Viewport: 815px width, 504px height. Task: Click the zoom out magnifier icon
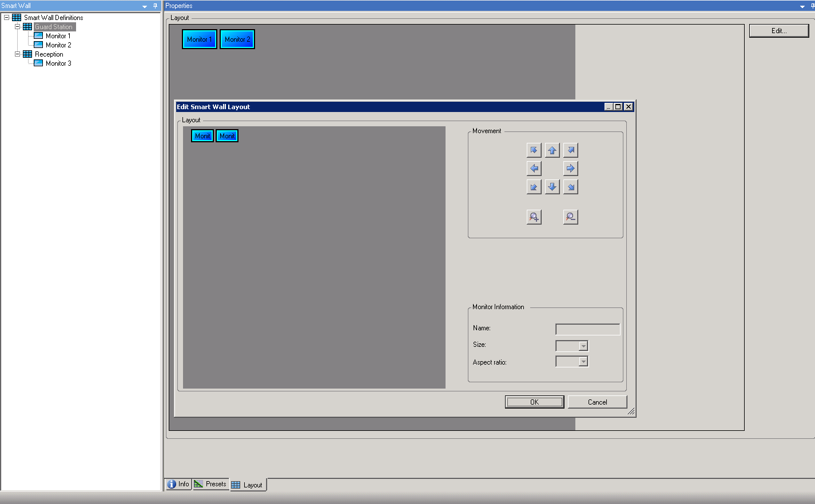tap(570, 217)
